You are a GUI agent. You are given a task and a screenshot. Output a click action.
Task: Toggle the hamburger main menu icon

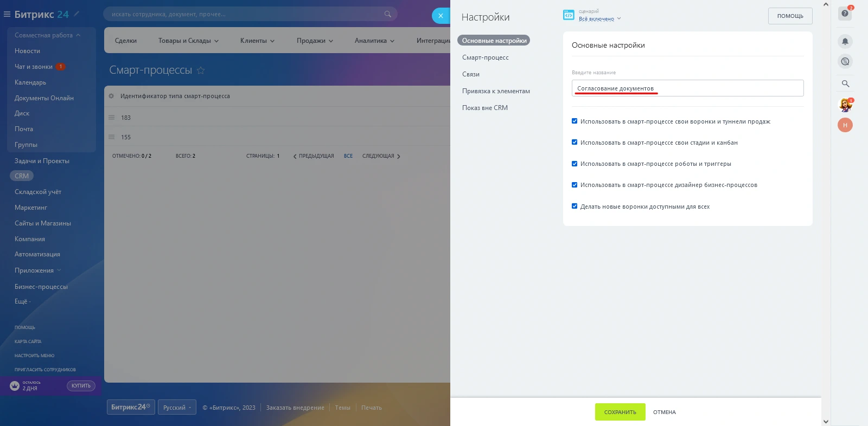point(7,14)
